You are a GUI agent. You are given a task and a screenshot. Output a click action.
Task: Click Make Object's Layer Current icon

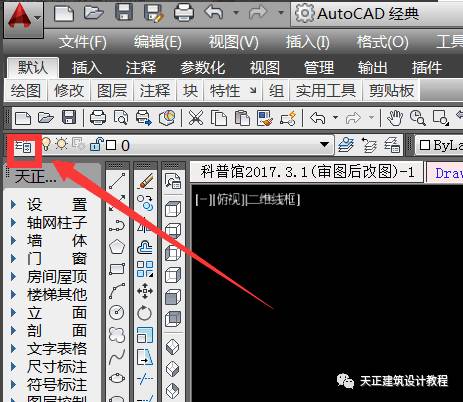[x=346, y=145]
